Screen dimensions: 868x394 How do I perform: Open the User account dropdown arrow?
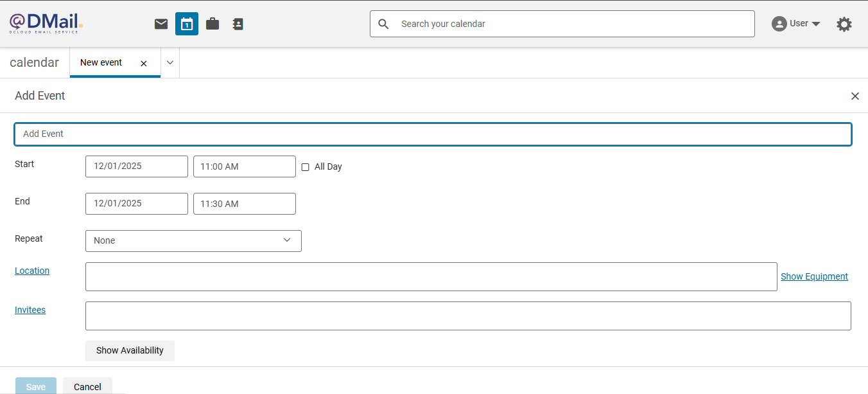816,24
